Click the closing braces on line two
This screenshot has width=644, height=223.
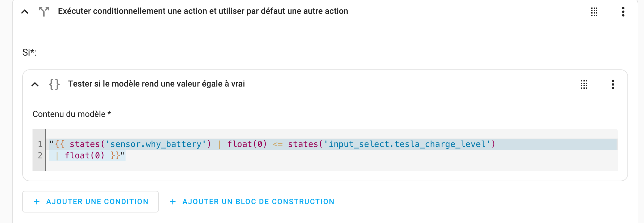[115, 155]
